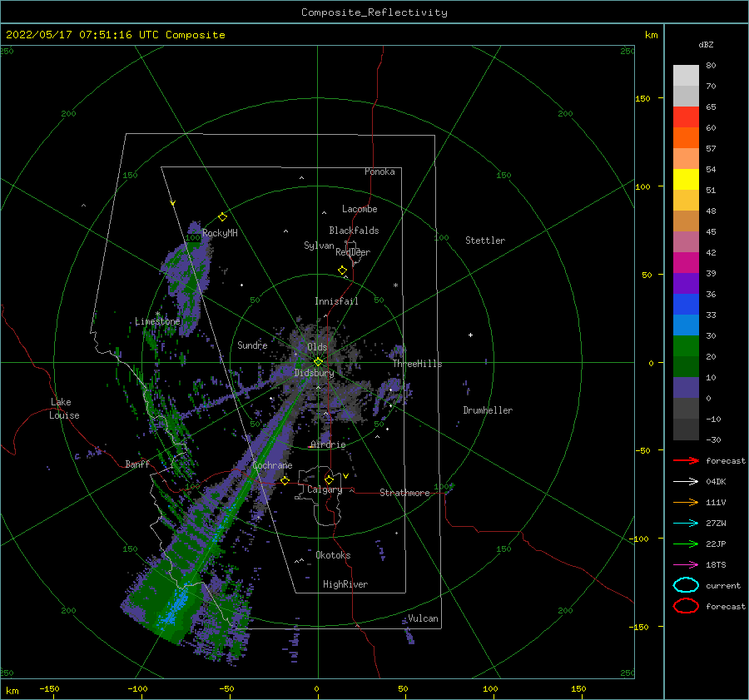The height and width of the screenshot is (700, 749).
Task: Click the Vulcan label
Action: 423,618
